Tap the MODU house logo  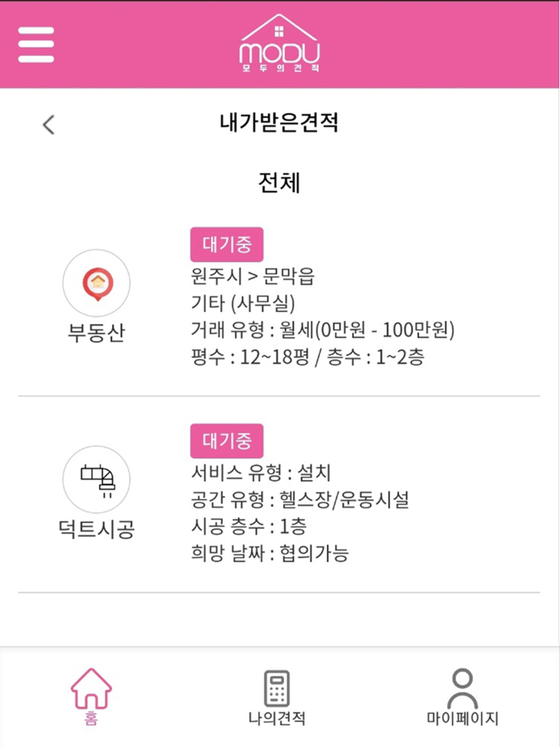[x=279, y=44]
